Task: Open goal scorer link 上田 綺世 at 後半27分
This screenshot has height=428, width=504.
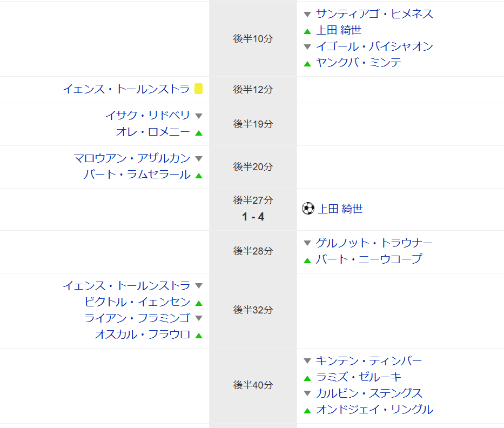Action: coord(340,209)
